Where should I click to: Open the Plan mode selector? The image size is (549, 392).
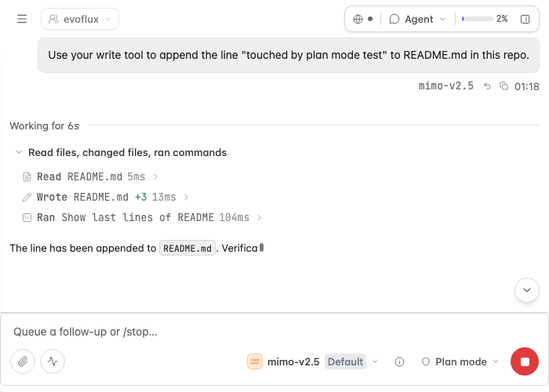click(460, 361)
